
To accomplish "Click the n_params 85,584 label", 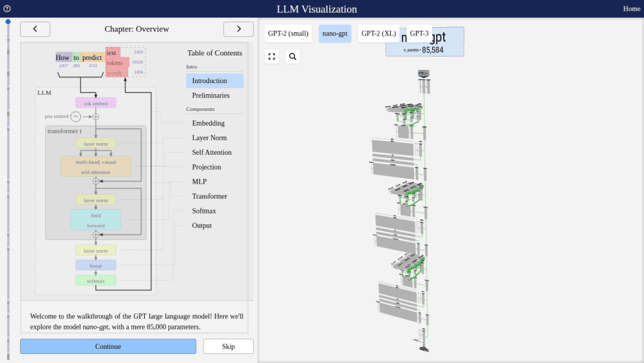I will (424, 50).
